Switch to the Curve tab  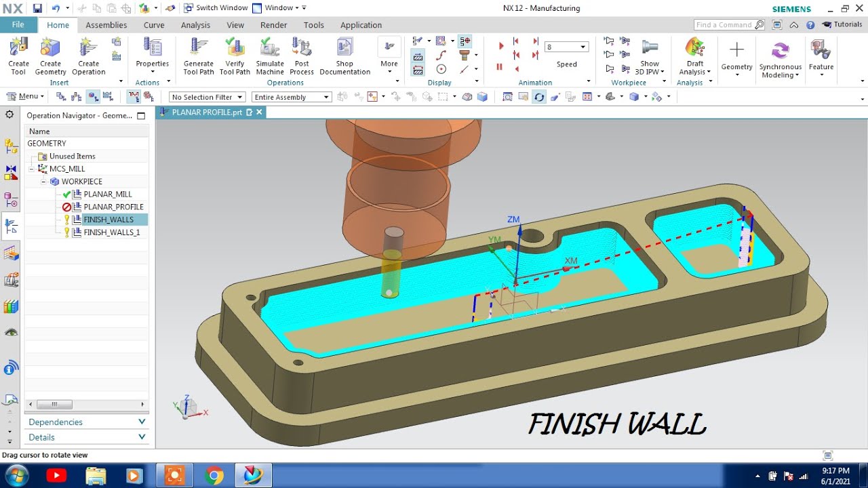point(154,25)
